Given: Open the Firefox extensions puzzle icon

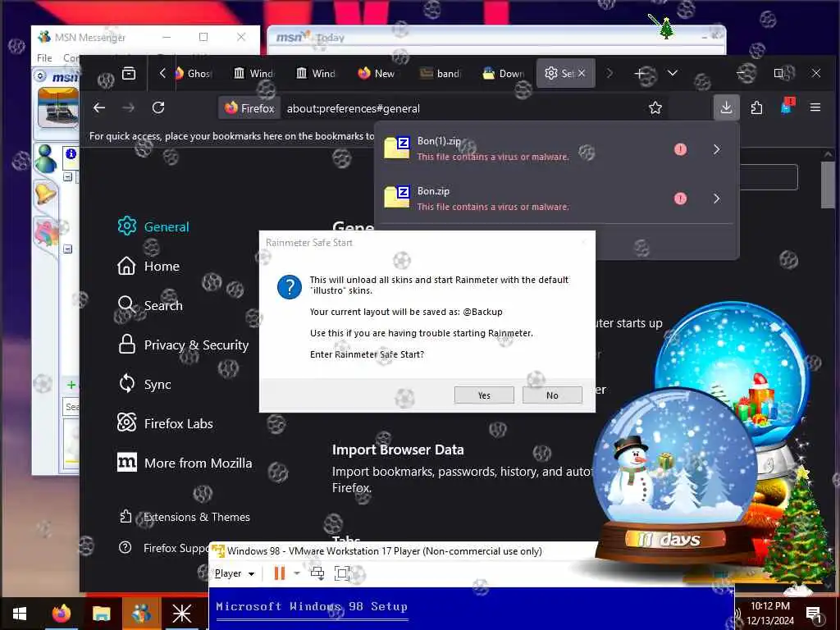Looking at the screenshot, I should (756, 107).
